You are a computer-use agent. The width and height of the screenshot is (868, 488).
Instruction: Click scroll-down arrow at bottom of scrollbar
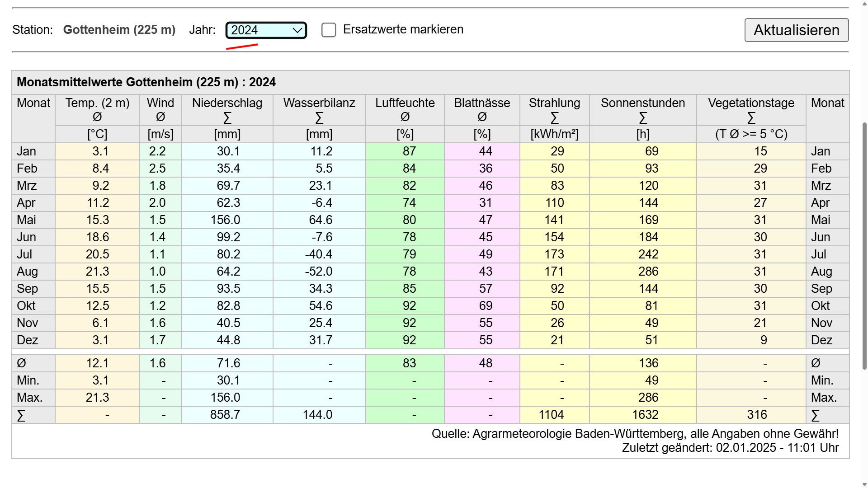[864, 484]
